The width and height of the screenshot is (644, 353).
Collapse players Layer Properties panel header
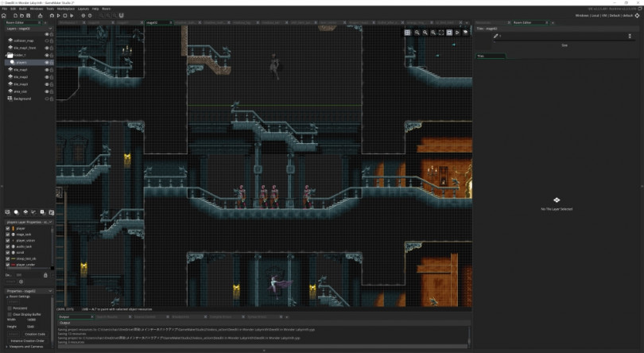click(x=50, y=222)
